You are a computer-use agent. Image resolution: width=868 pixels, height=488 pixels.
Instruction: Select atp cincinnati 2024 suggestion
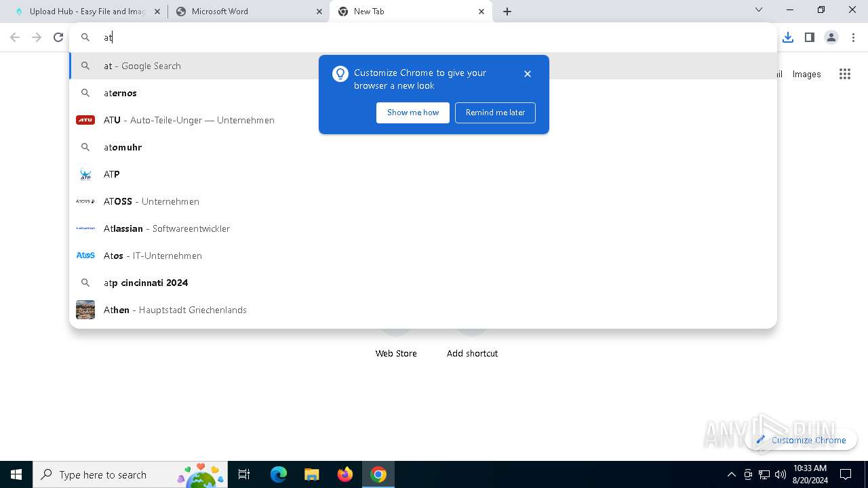point(423,283)
